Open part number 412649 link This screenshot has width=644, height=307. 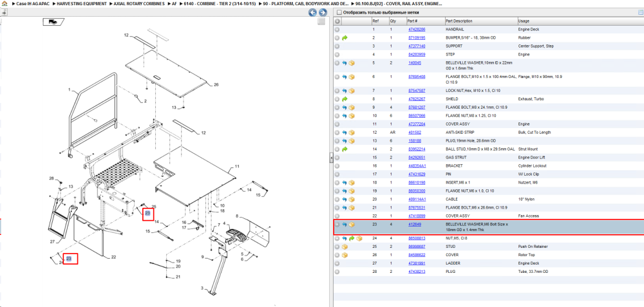point(414,225)
